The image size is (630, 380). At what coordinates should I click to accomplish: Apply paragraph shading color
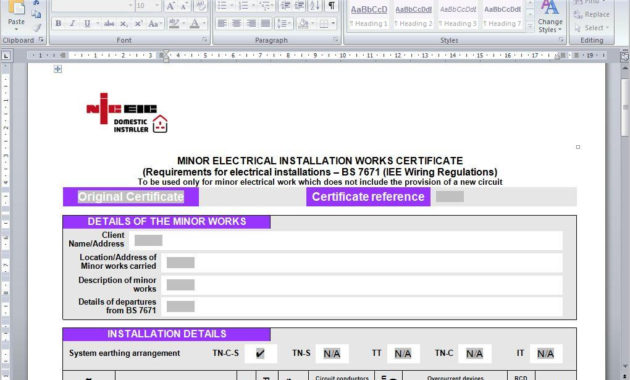coord(303,24)
